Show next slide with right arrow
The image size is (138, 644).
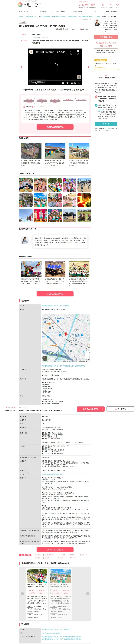click(x=88, y=67)
